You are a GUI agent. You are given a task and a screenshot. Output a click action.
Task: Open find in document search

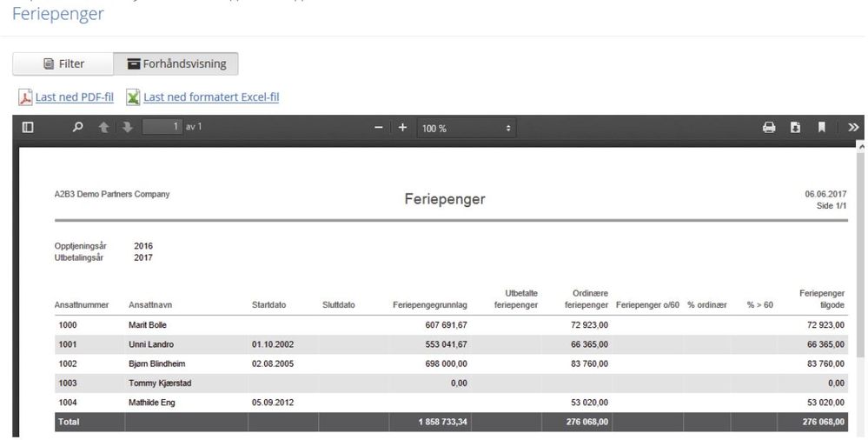click(x=79, y=128)
